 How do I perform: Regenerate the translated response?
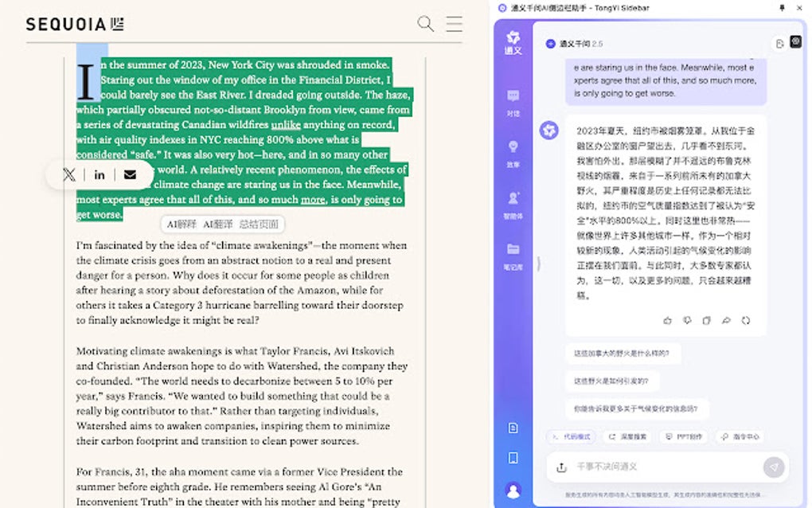click(x=746, y=321)
